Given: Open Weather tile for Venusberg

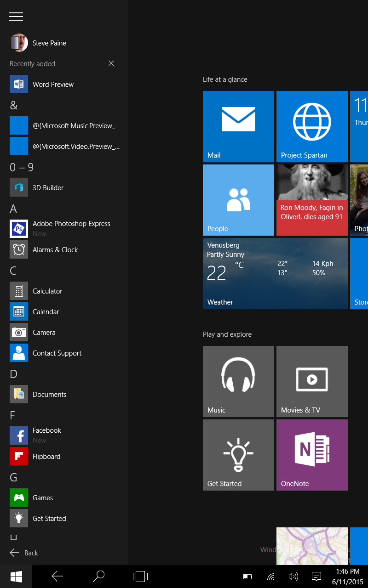Looking at the screenshot, I should (x=275, y=273).
